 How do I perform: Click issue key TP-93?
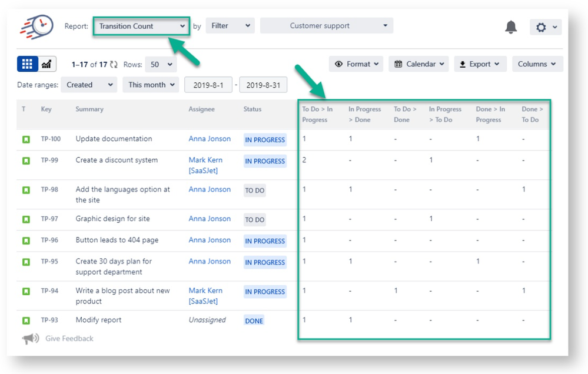tap(49, 320)
